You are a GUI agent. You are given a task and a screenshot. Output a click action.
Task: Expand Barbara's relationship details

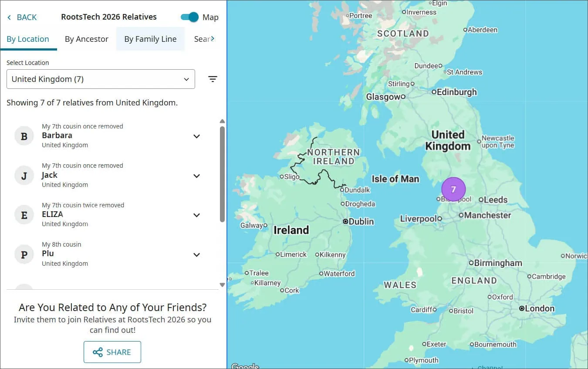click(196, 136)
